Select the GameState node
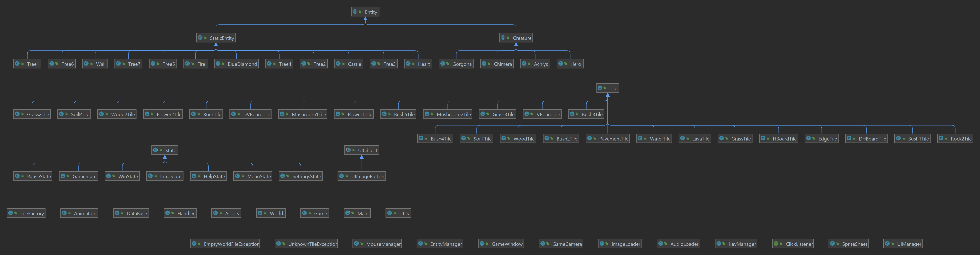Viewport: 980px width, 255px height. (78, 176)
